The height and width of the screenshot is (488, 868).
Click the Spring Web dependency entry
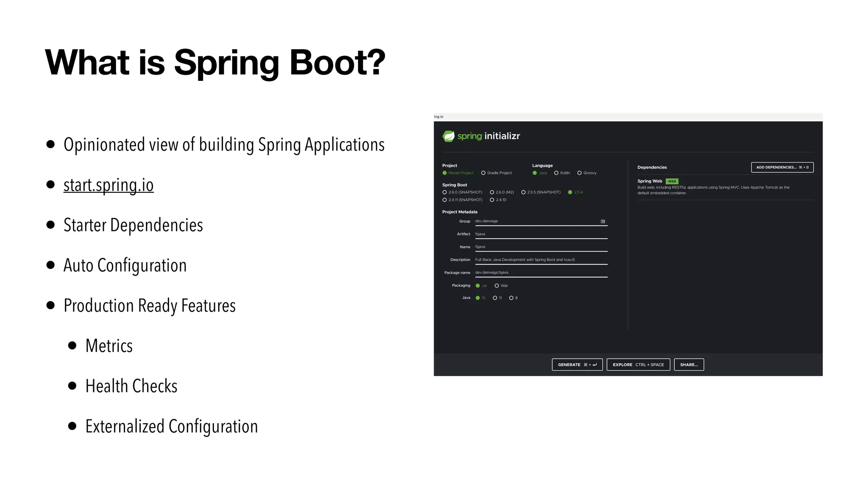click(x=650, y=181)
